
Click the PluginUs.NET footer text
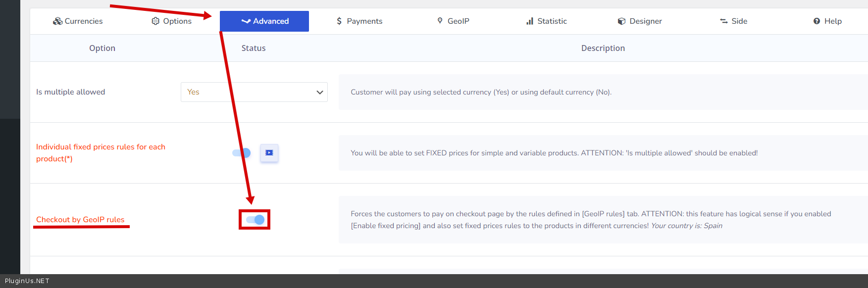pos(27,281)
